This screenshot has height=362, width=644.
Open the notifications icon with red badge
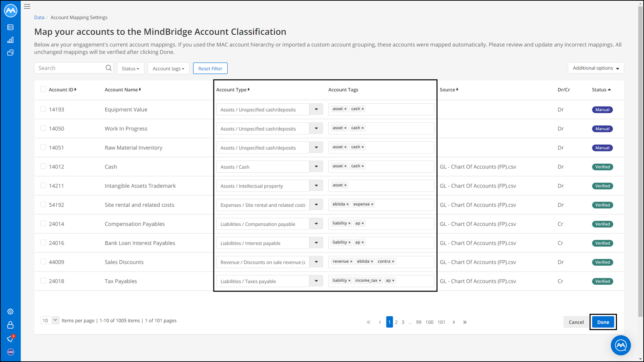pyautogui.click(x=10, y=338)
